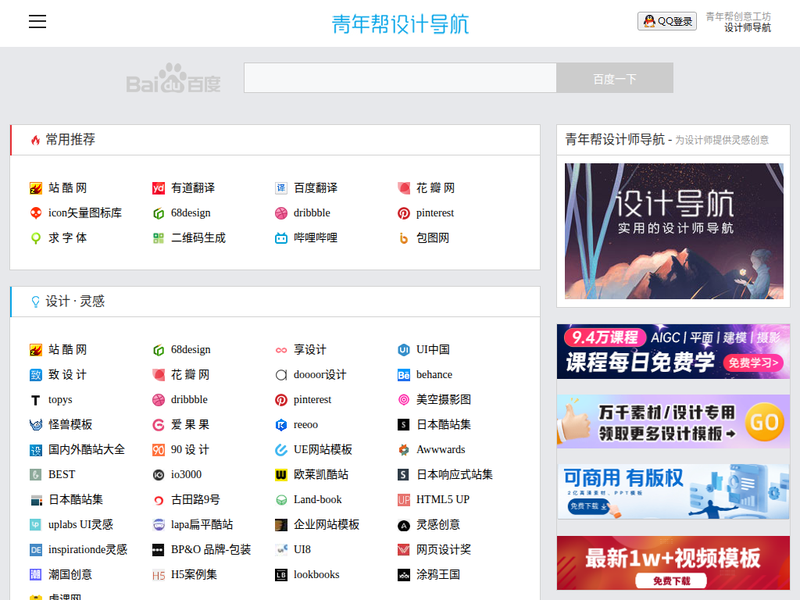The height and width of the screenshot is (600, 800).
Task: Open the pinterest link in 设计·灵感
Action: 312,399
